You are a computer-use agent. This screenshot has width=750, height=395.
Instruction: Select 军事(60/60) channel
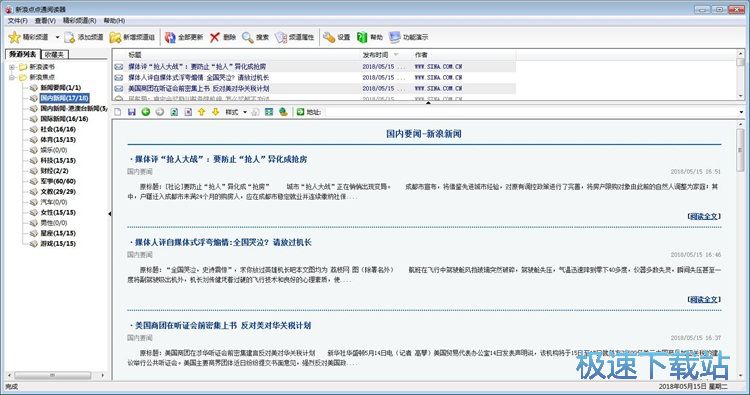pyautogui.click(x=58, y=181)
